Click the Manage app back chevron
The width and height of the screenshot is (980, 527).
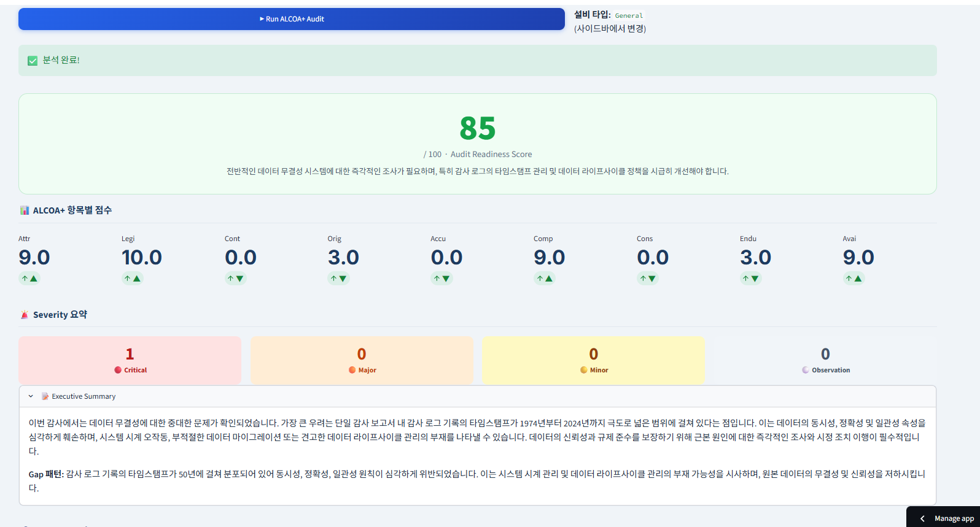coord(922,519)
